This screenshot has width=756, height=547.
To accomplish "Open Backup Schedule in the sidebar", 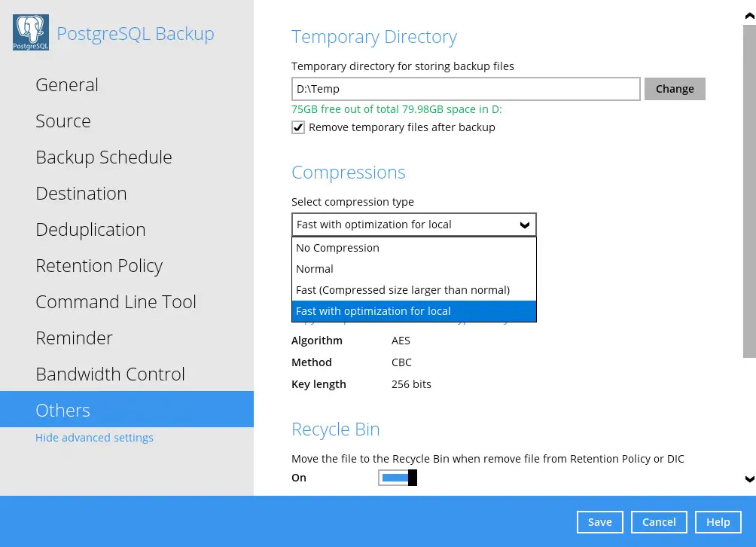I will click(x=104, y=157).
